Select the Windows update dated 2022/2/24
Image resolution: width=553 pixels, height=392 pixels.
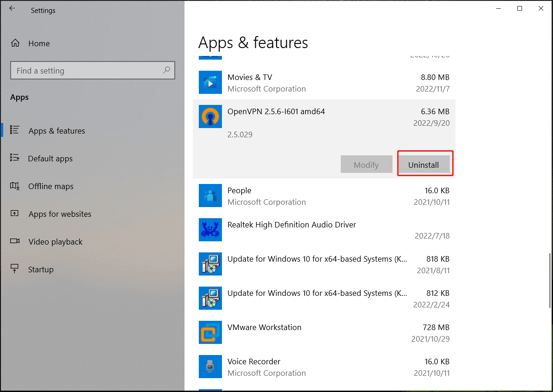(x=317, y=293)
